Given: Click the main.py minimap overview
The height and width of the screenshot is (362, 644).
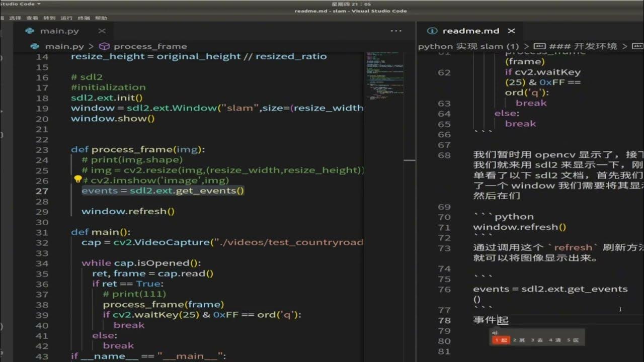Looking at the screenshot, I should [384, 75].
